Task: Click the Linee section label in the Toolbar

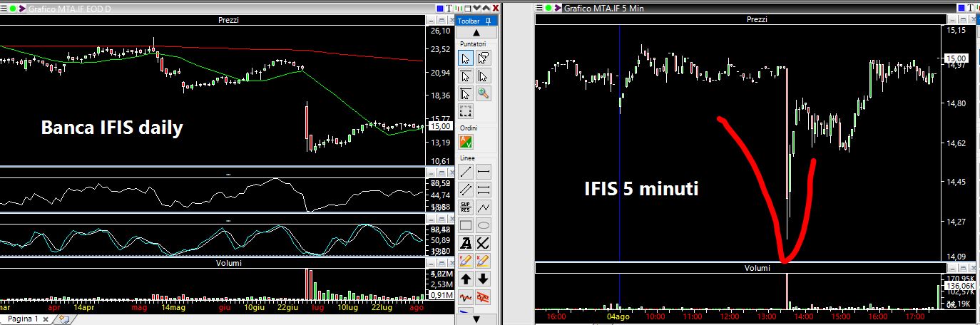Action: point(467,158)
